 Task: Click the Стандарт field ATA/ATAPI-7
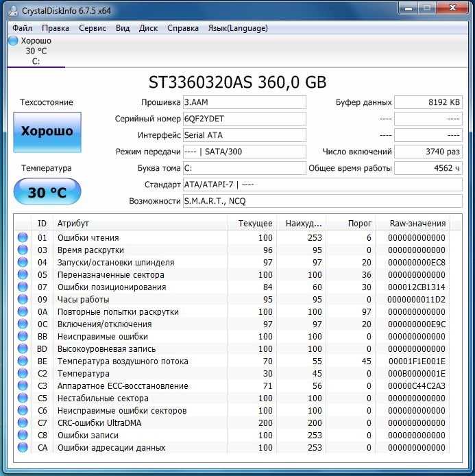click(x=323, y=185)
